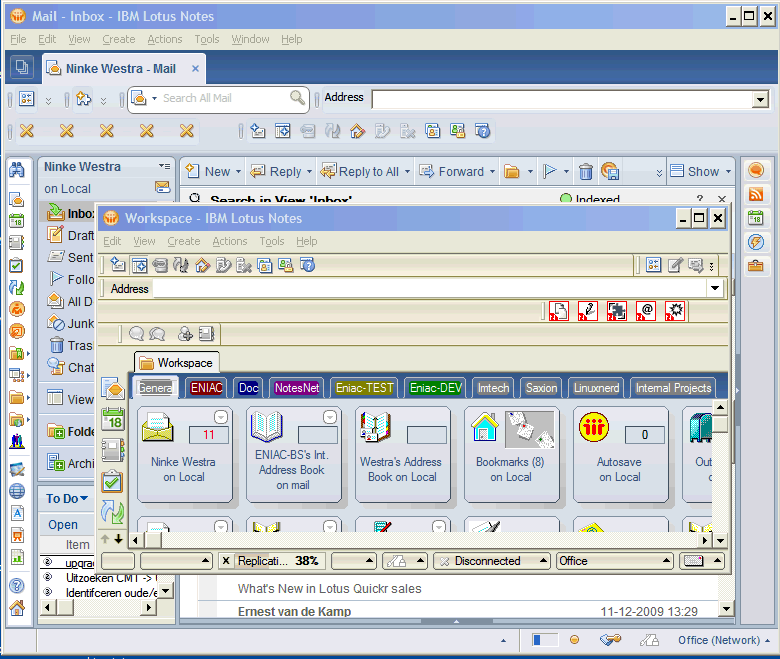Click the house icon at the bottom of the left bookmark bar
780x659 pixels.
(x=17, y=607)
